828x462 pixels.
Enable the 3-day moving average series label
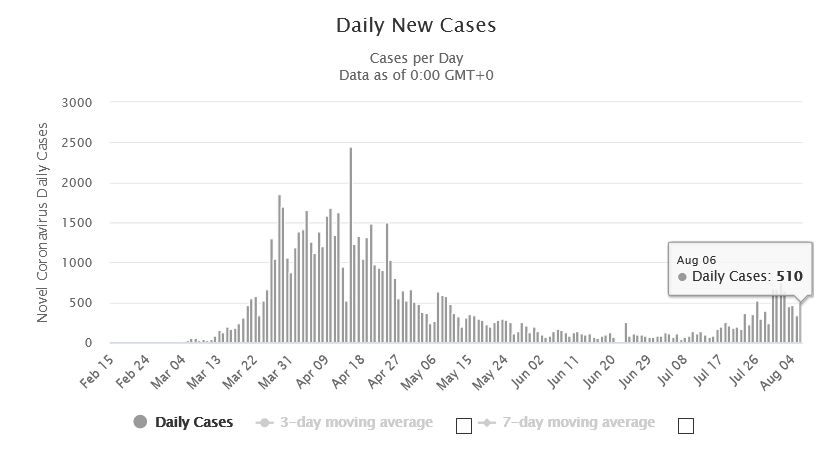(x=356, y=422)
